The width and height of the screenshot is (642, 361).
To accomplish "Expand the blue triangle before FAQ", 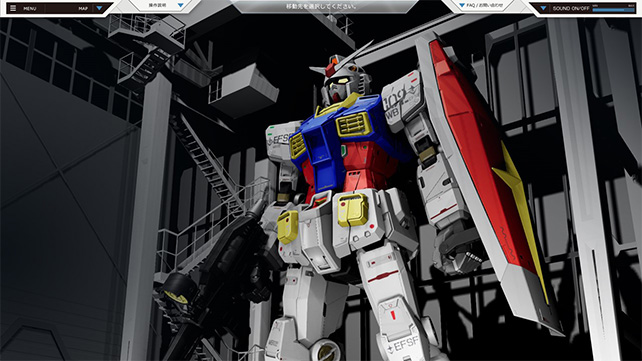I will 462,5.
